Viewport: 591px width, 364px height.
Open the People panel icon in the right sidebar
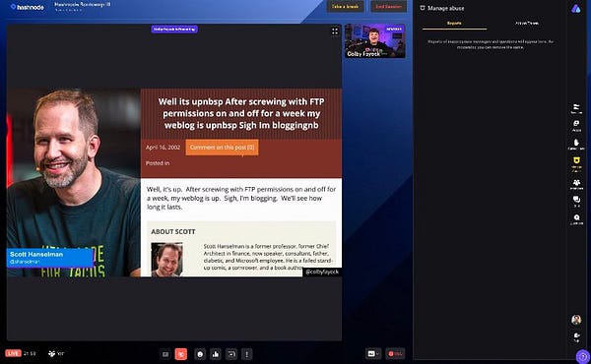pyautogui.click(x=576, y=126)
